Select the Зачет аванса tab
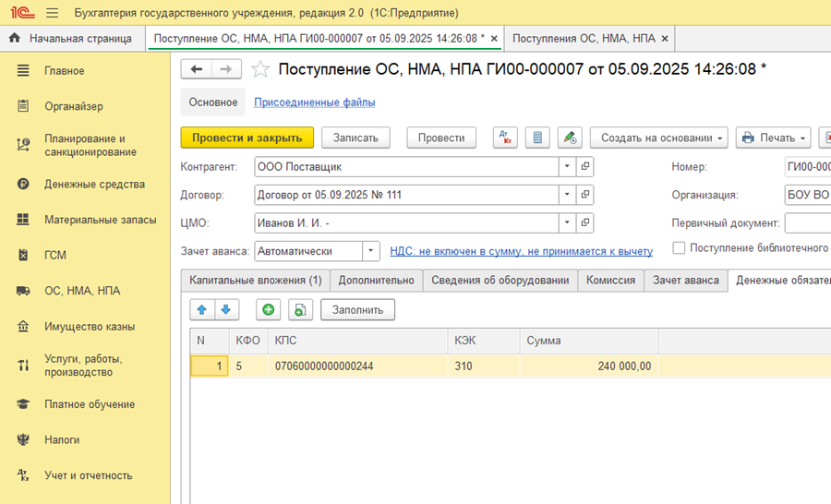This screenshot has width=831, height=504. 686,281
